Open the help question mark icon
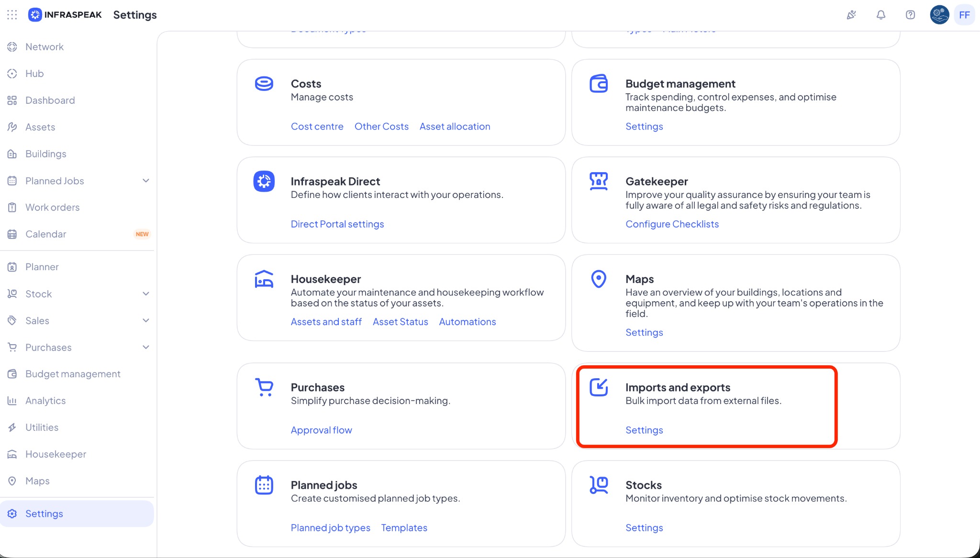980x558 pixels. 910,15
